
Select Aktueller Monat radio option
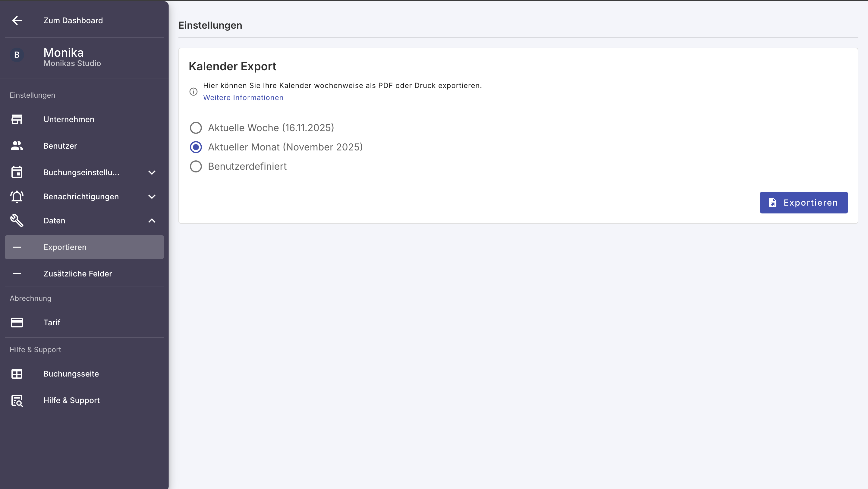[196, 147]
